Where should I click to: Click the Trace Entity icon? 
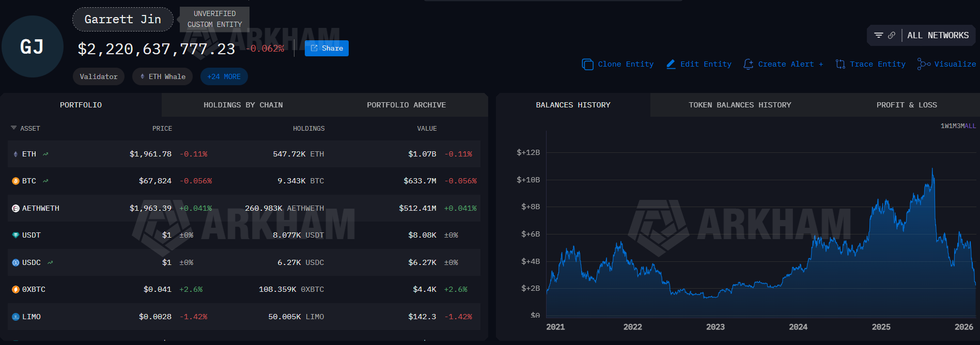click(841, 64)
